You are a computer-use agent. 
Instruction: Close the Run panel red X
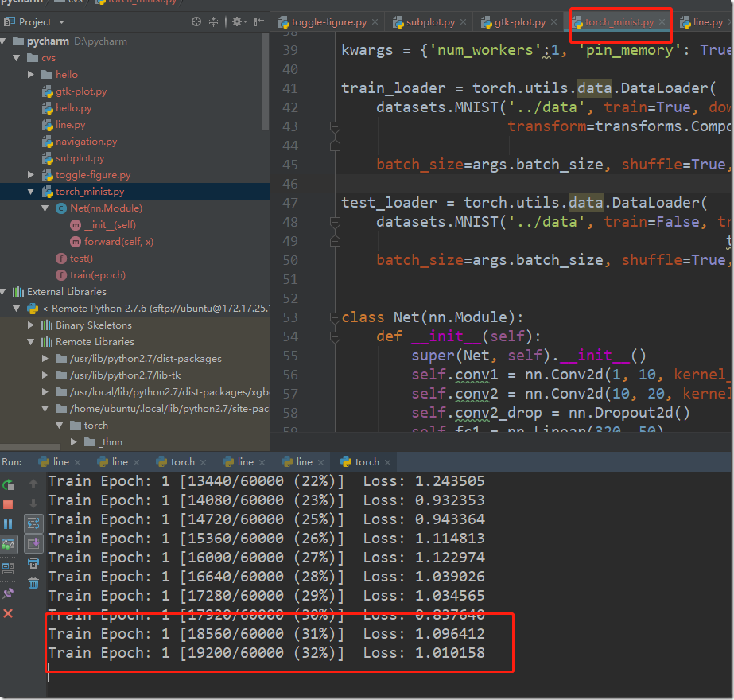8,613
